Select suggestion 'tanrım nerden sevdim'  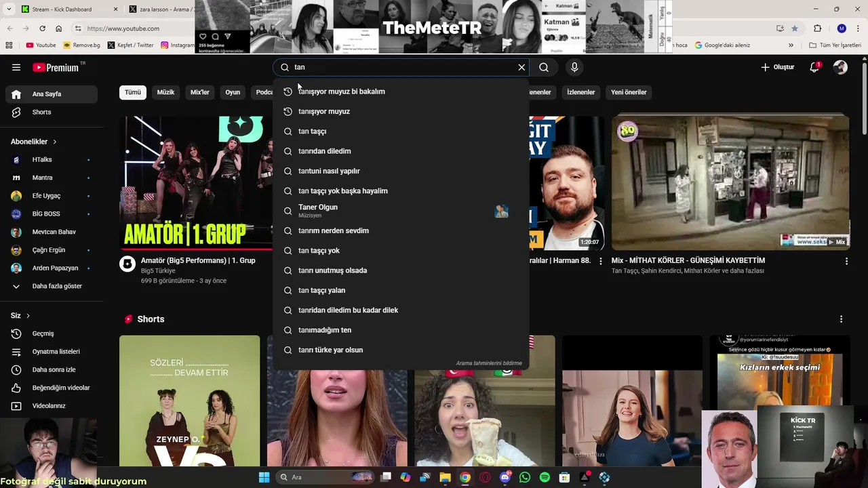coord(401,230)
